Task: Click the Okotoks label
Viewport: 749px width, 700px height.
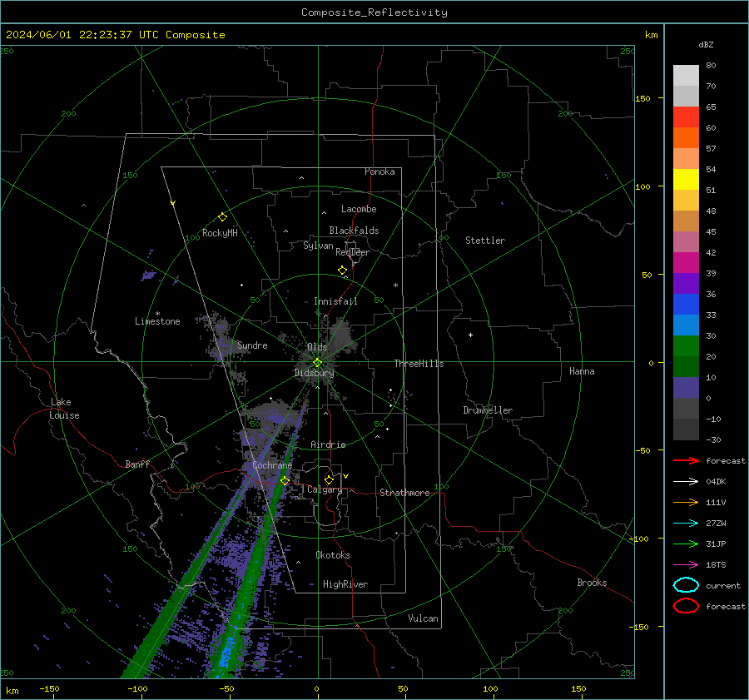Action: (333, 555)
